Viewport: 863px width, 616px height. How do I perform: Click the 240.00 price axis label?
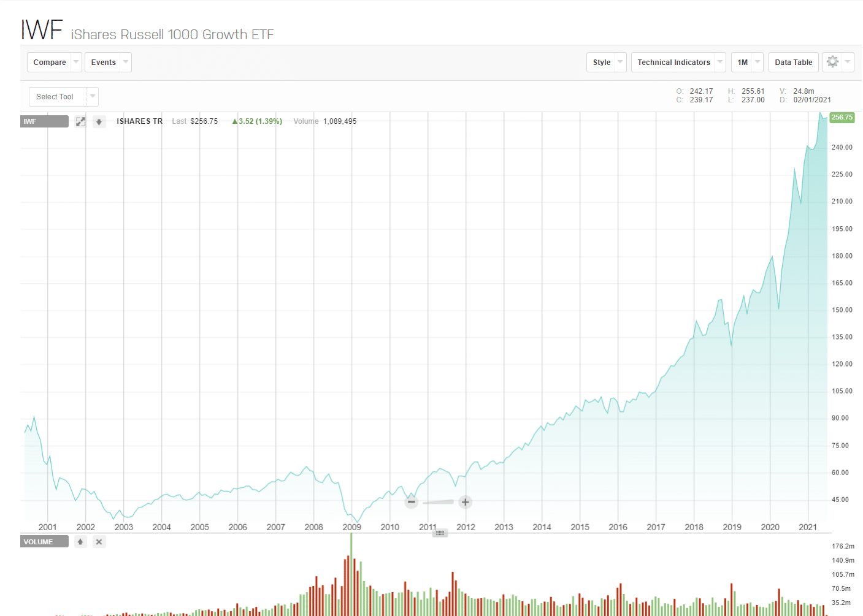click(x=842, y=147)
